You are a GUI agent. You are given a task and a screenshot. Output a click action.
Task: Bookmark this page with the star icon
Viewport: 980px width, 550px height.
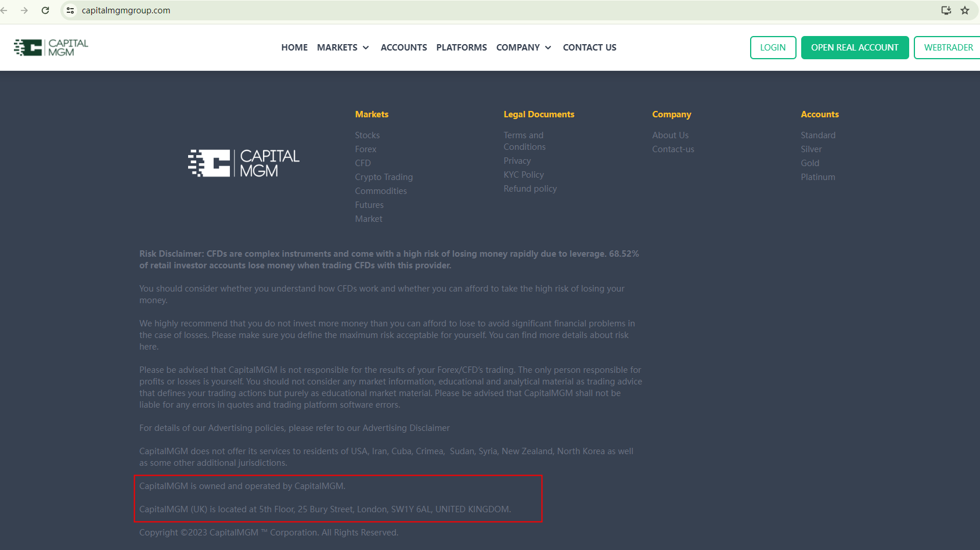pyautogui.click(x=965, y=10)
